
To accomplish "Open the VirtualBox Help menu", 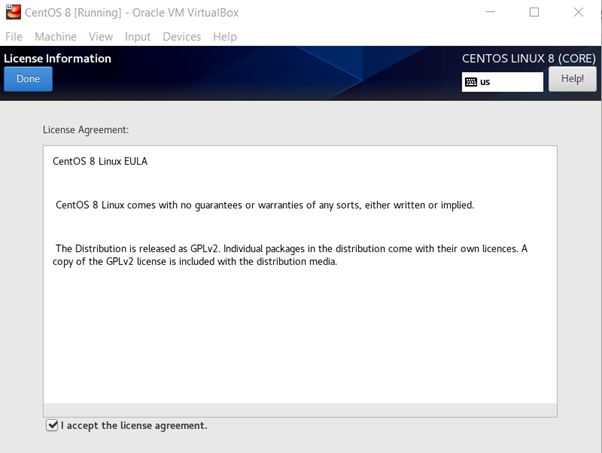I will tap(225, 37).
